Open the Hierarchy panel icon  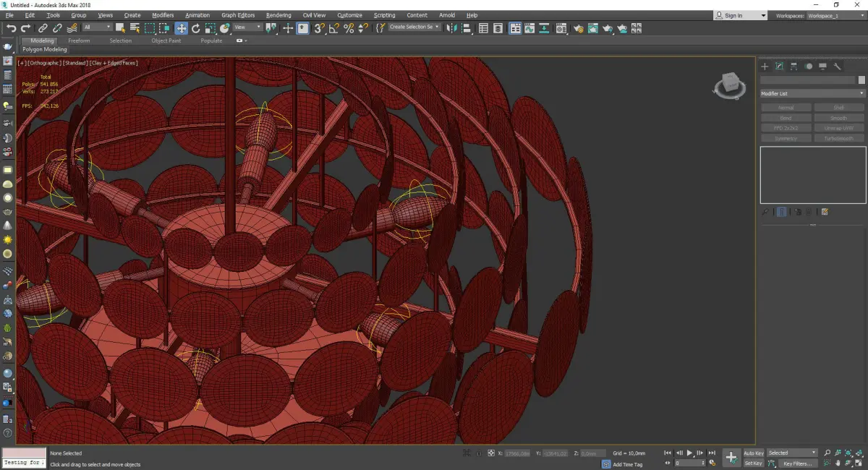(793, 66)
